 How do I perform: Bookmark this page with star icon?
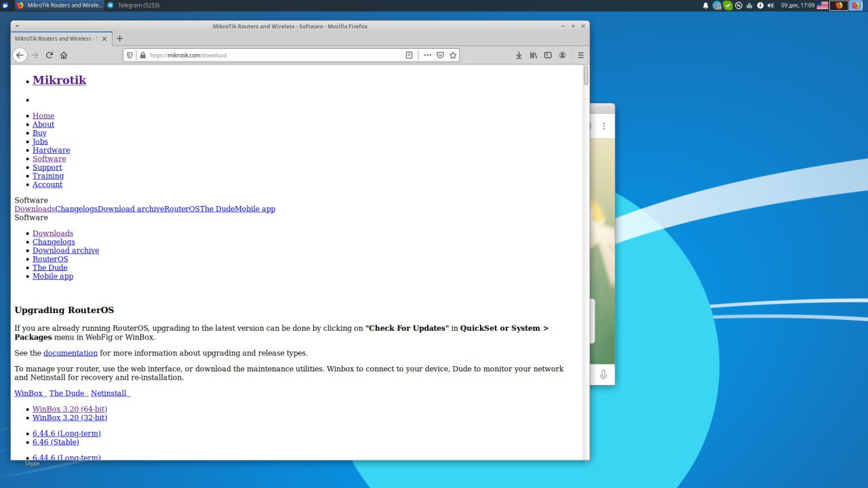(x=453, y=55)
